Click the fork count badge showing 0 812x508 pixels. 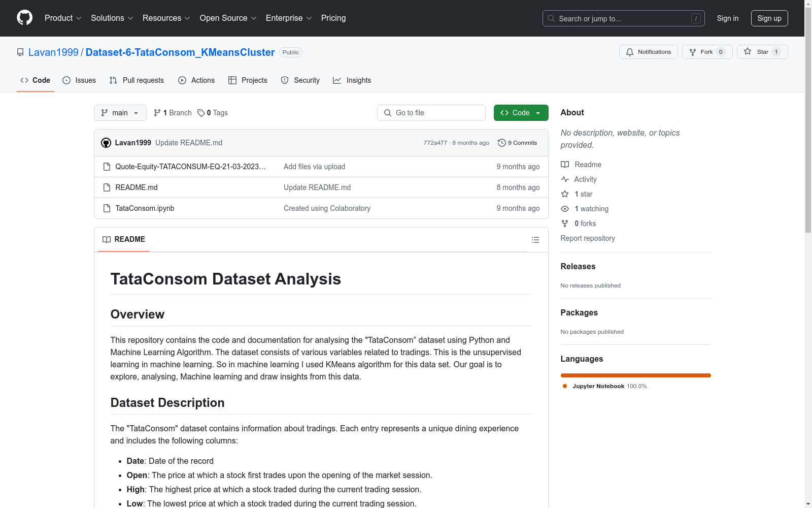(721, 52)
